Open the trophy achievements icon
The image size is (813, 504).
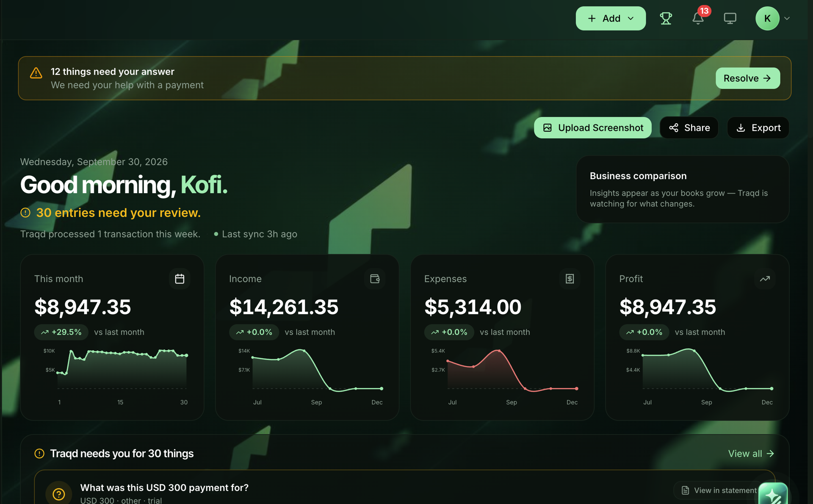[666, 18]
